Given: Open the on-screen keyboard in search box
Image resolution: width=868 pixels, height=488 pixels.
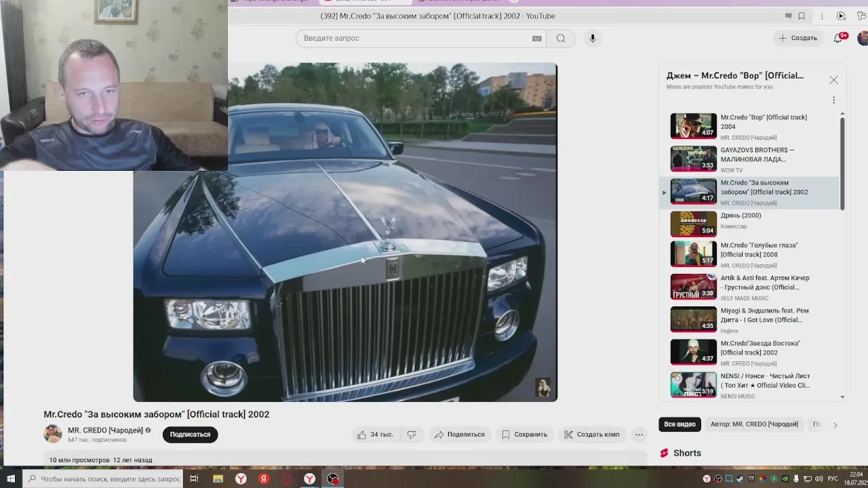Looking at the screenshot, I should [x=537, y=39].
